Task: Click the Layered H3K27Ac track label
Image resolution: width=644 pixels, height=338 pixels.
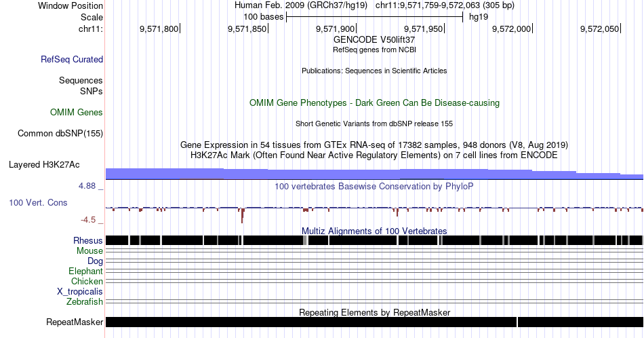Action: pos(44,164)
